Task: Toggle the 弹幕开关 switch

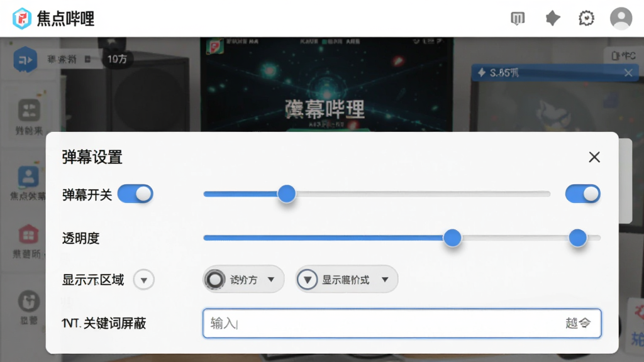Action: coord(135,194)
